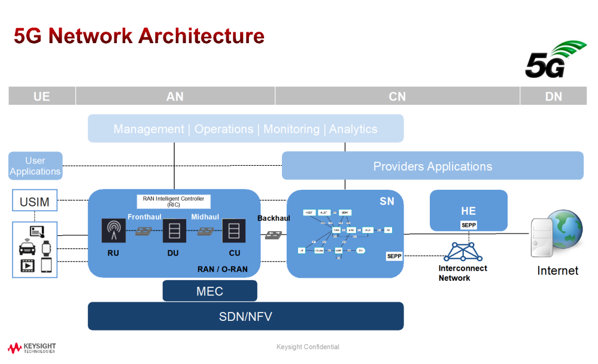Click the USIM box
The height and width of the screenshot is (364, 598).
tap(35, 201)
